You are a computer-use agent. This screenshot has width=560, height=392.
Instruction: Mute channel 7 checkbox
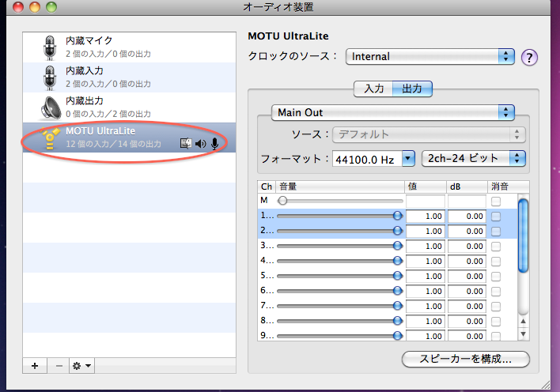point(496,307)
